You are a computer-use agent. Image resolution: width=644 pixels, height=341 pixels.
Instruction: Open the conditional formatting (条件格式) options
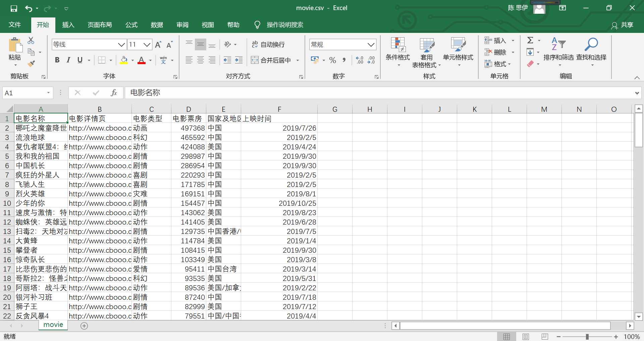point(397,52)
